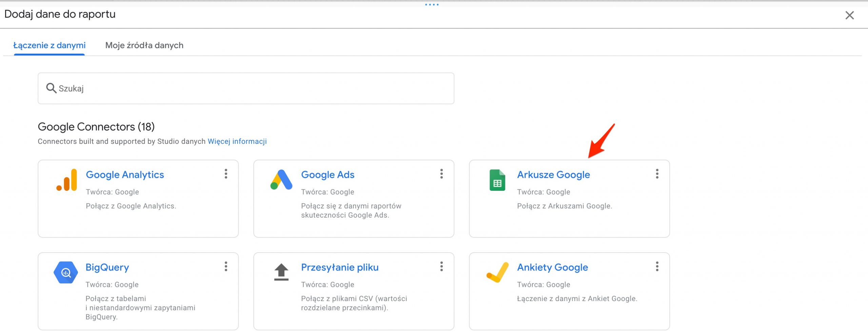
Task: Click the Google Analytics bar chart icon
Action: 66,180
